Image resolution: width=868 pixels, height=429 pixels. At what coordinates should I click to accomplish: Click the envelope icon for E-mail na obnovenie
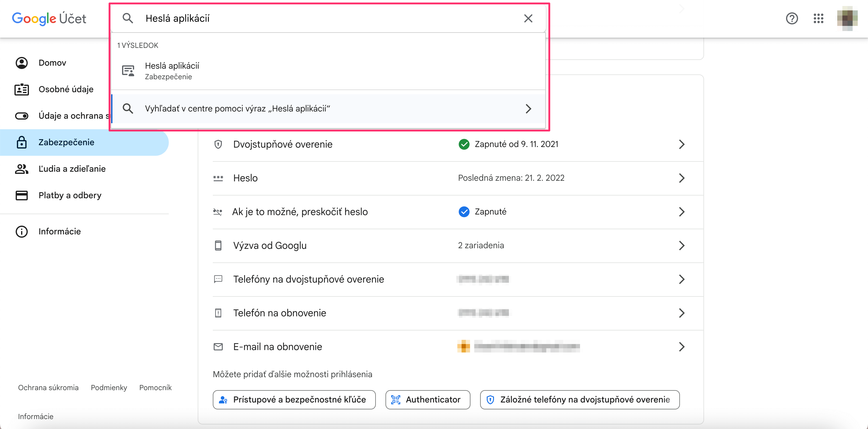click(x=218, y=346)
